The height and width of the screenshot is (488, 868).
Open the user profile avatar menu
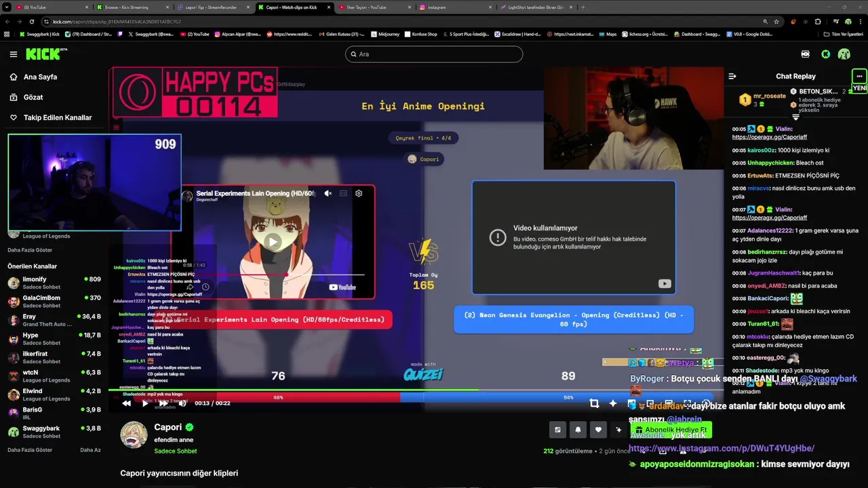point(844,54)
